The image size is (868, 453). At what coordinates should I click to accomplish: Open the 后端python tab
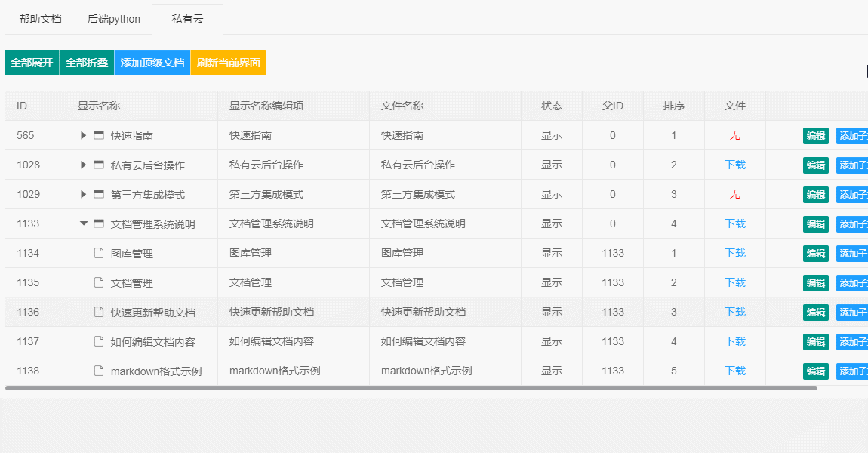(114, 20)
